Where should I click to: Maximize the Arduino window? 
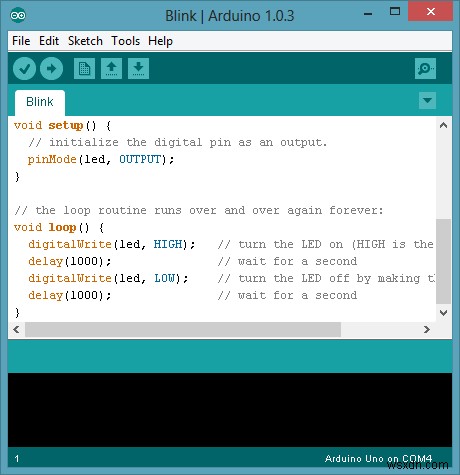click(395, 12)
